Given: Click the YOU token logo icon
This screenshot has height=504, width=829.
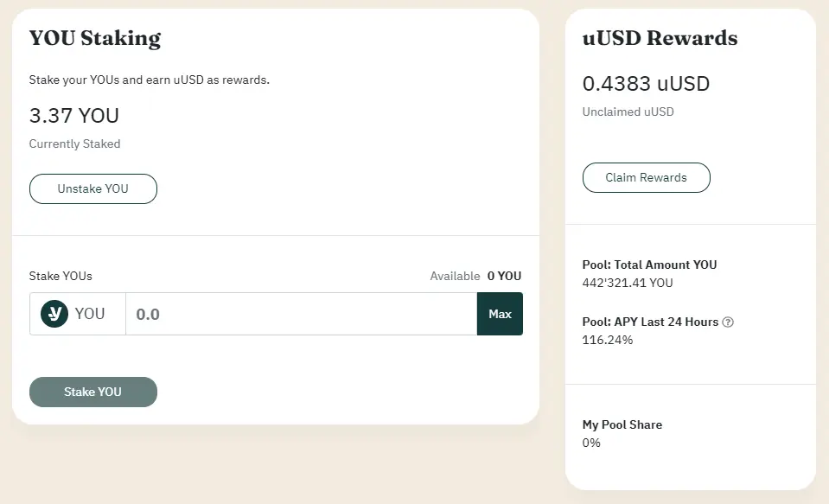Looking at the screenshot, I should point(54,314).
